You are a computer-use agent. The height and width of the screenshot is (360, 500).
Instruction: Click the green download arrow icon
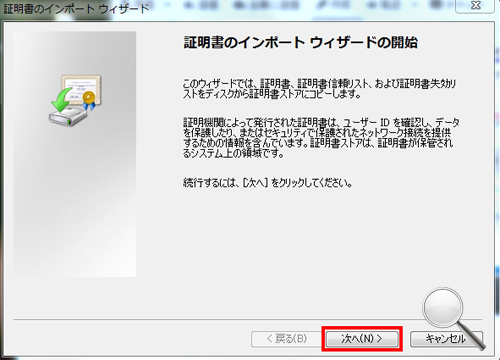click(61, 100)
